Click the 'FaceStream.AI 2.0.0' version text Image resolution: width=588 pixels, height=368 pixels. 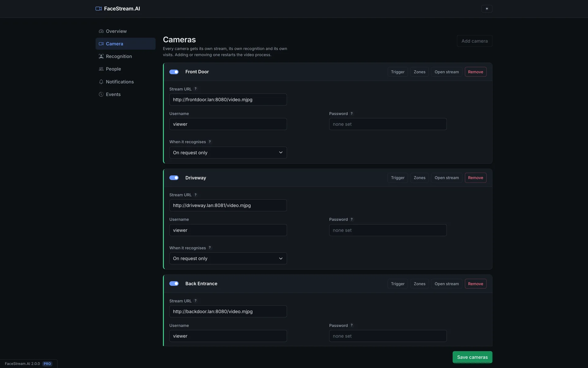(x=22, y=364)
